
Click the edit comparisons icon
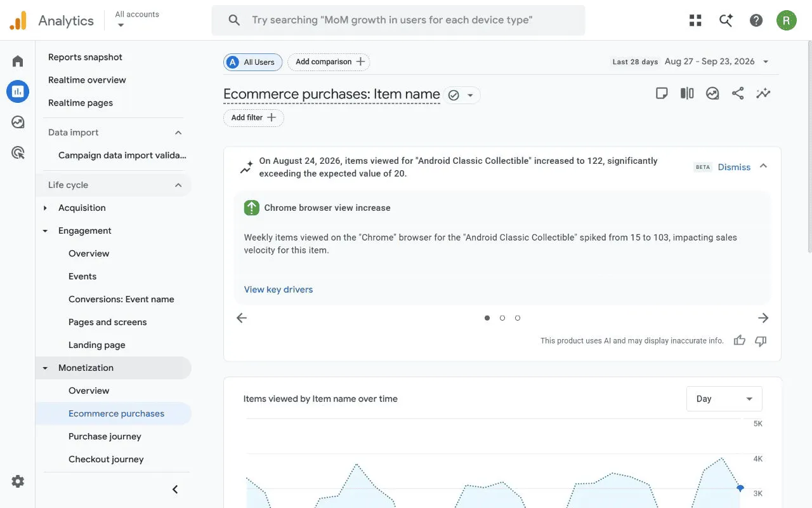click(687, 93)
